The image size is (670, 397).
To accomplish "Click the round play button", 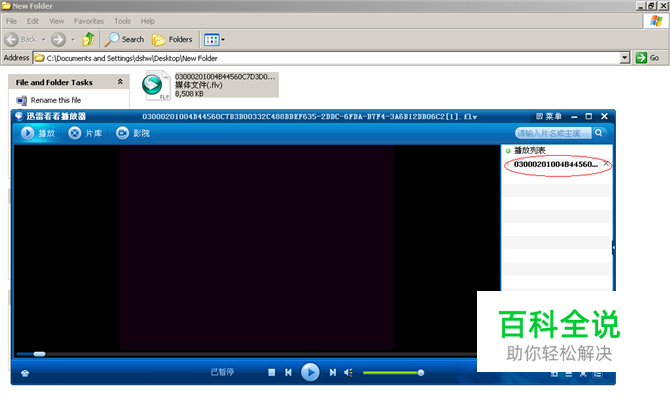I will point(310,372).
